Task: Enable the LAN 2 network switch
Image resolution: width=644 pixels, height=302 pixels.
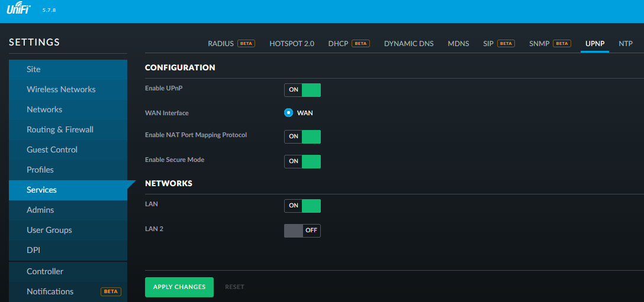Action: coord(302,230)
